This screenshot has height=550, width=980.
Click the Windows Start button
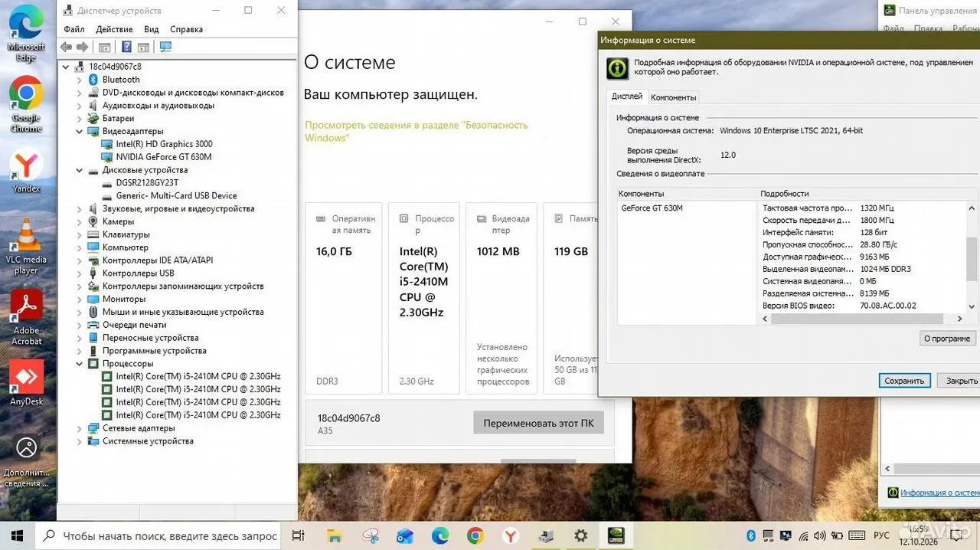click(16, 535)
